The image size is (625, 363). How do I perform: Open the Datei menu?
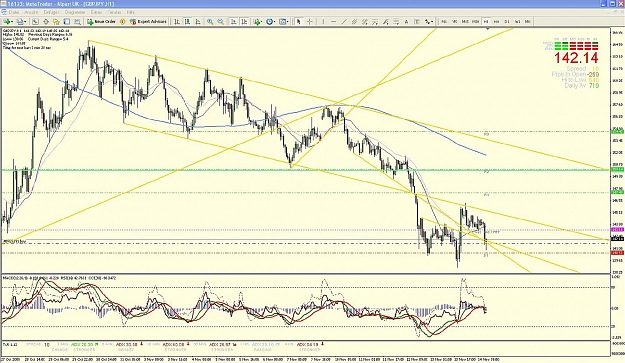click(x=13, y=12)
